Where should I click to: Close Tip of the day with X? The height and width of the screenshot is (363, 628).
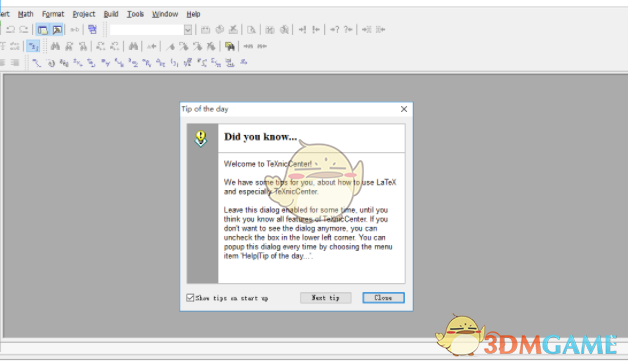(404, 109)
